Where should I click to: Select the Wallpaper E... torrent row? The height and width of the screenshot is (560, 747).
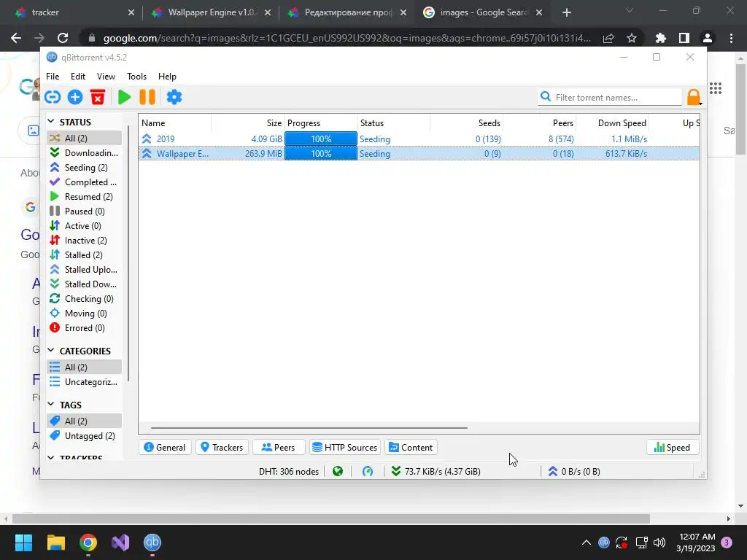point(419,154)
